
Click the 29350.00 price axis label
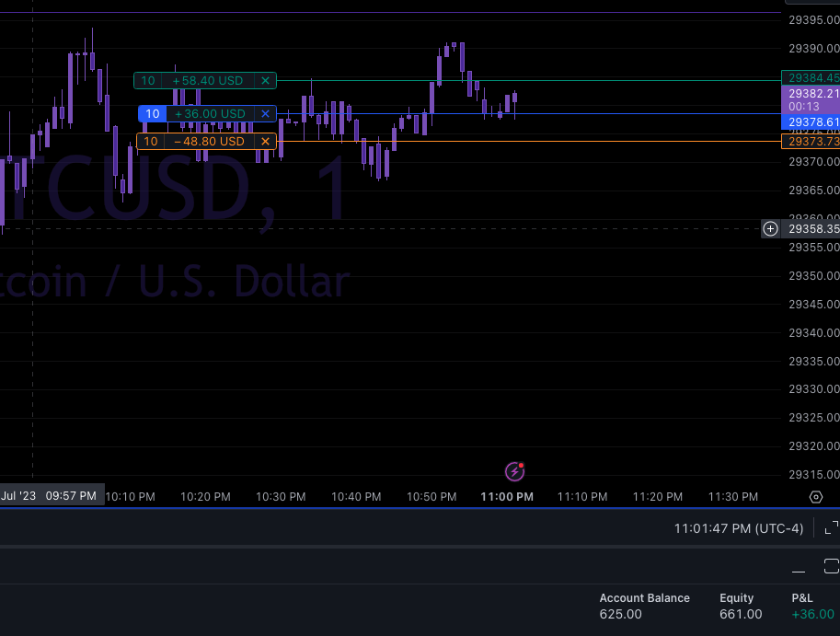tap(813, 275)
